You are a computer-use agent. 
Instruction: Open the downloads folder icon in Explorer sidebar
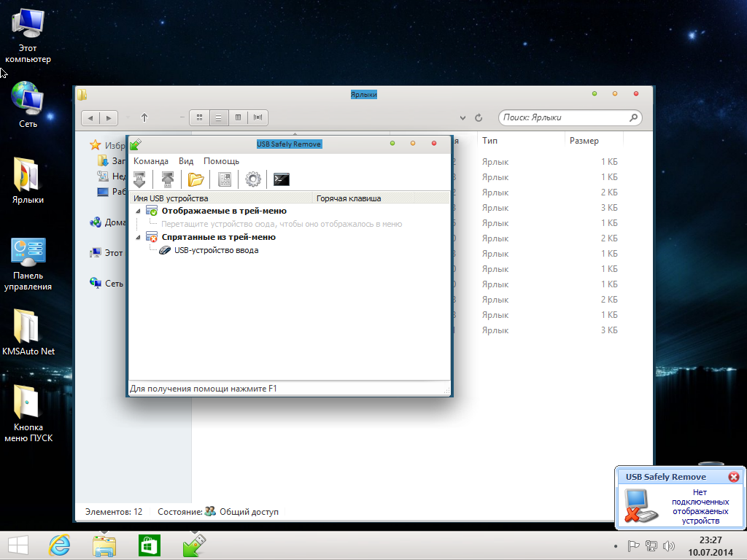point(102,160)
